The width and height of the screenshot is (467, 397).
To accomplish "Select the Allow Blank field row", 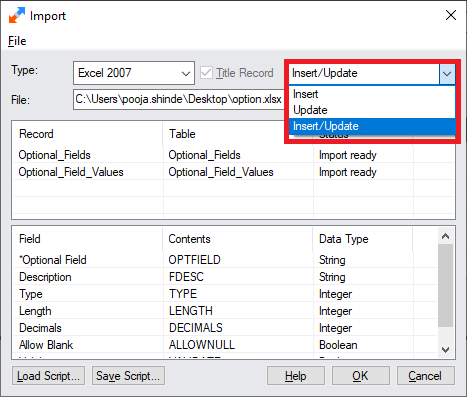I will [225, 345].
